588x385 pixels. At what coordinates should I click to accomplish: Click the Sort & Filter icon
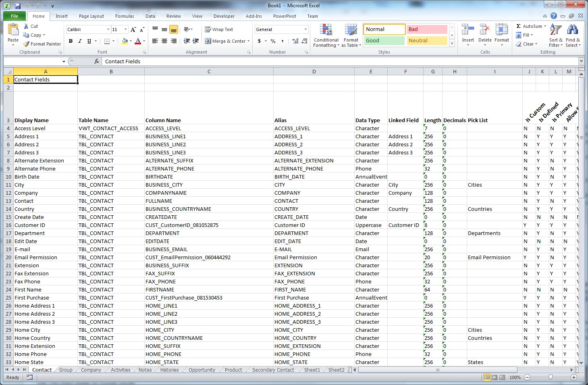click(556, 30)
